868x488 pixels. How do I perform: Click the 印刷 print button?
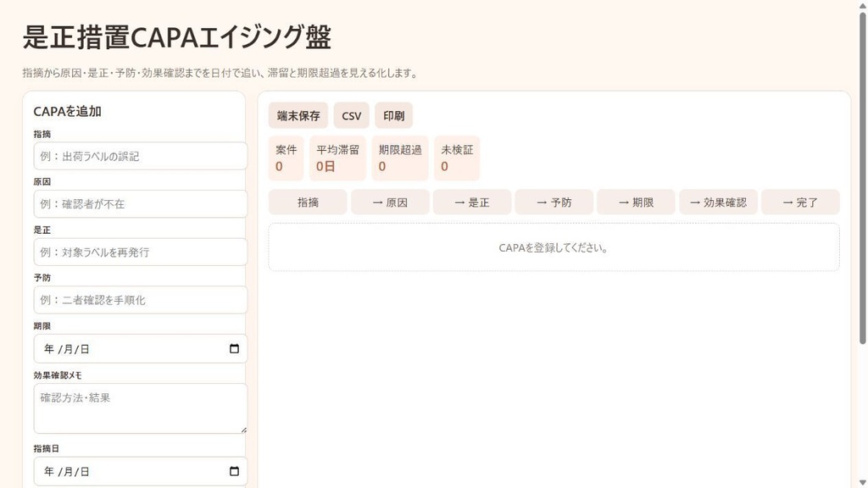(393, 115)
